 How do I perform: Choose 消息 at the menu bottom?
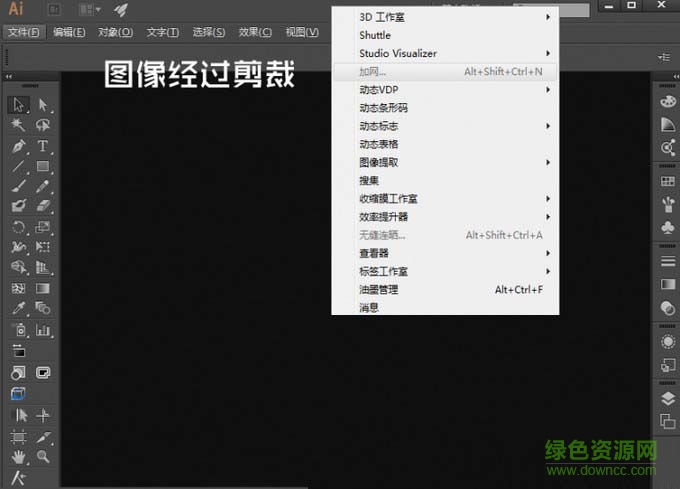[x=445, y=307]
